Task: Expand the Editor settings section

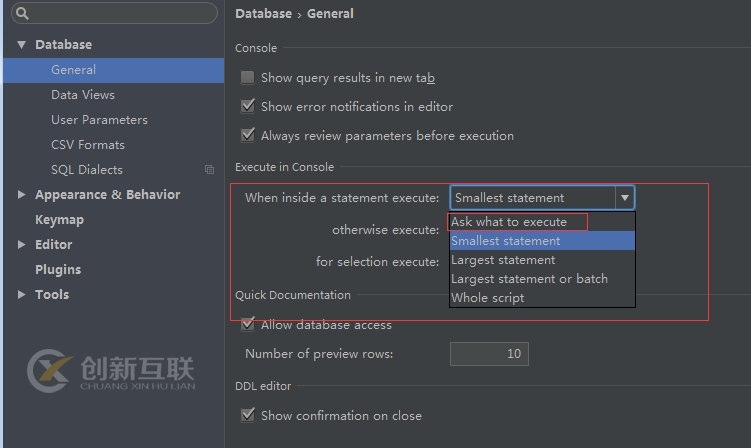Action: (22, 245)
